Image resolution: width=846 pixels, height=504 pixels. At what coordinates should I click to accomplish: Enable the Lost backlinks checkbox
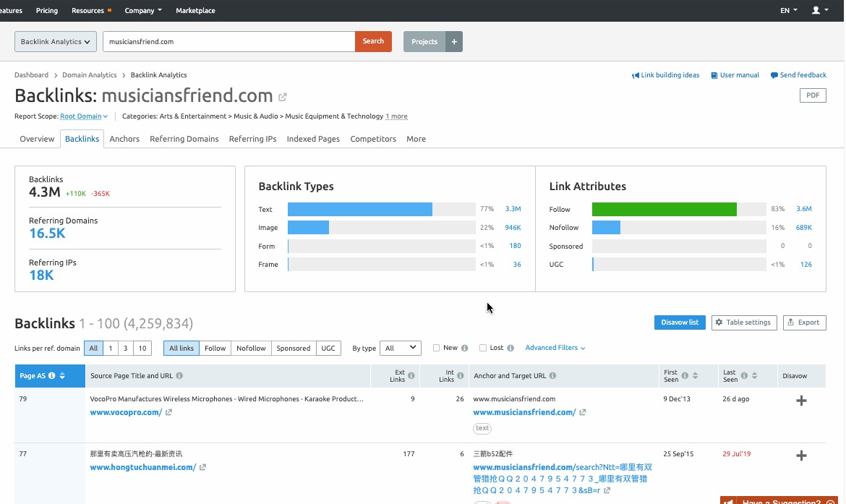coord(483,348)
